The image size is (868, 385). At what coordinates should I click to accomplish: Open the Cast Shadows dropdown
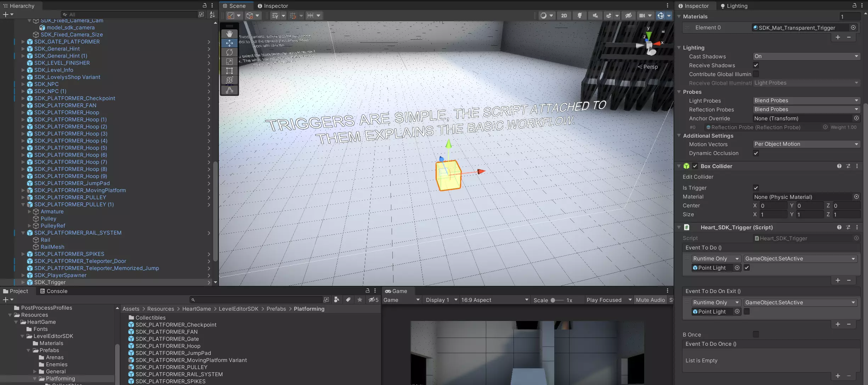click(x=806, y=56)
